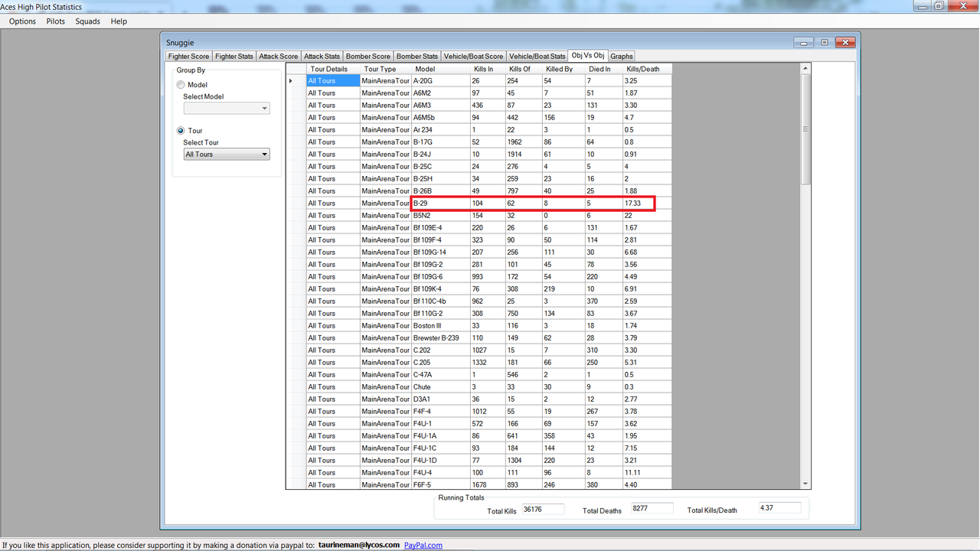Select the A6M5b model cell
Screen dimensions: 980x551
point(440,117)
